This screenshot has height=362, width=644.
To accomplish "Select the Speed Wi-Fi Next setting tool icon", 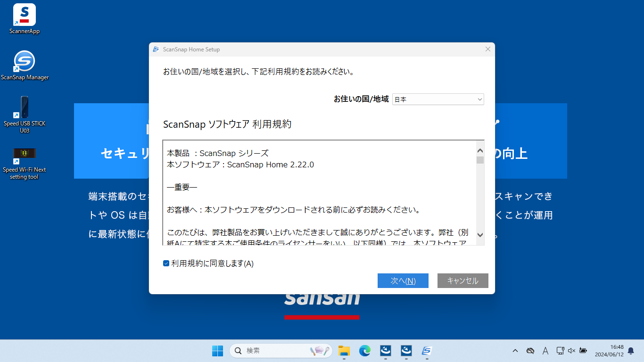I will click(x=25, y=163).
